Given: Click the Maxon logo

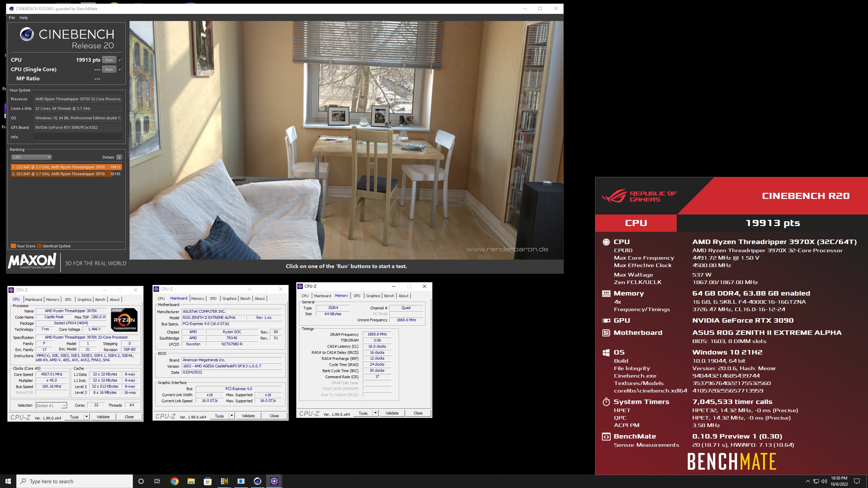Looking at the screenshot, I should point(32,261).
